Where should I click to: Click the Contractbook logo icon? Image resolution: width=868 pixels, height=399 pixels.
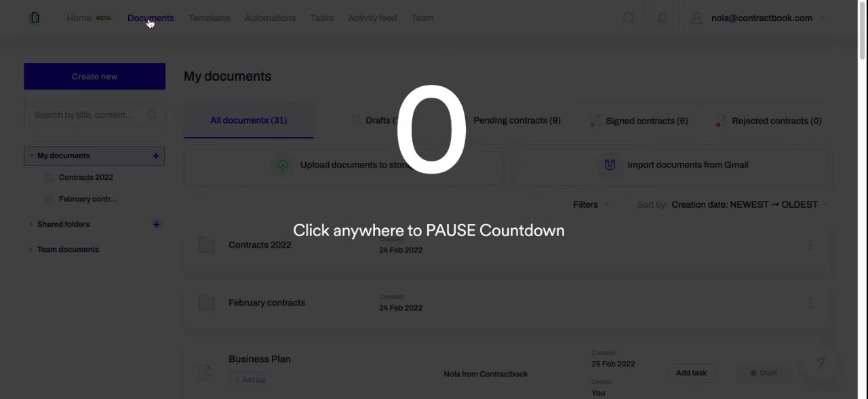[x=35, y=18]
